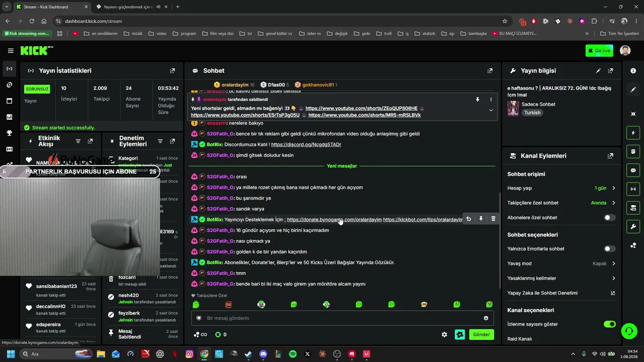Open browser tab search dropdown arrow

tap(7, 7)
